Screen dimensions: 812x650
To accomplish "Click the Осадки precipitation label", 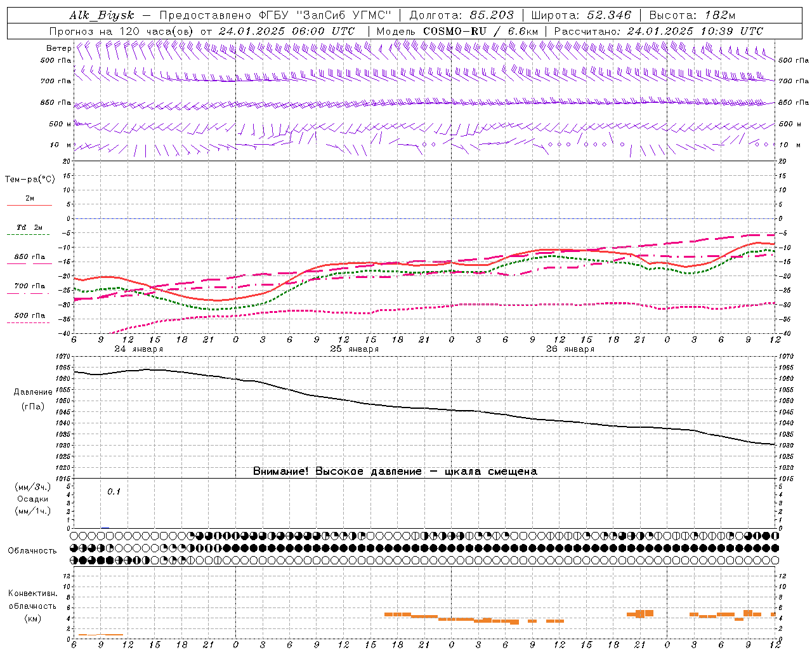I will pyautogui.click(x=33, y=499).
